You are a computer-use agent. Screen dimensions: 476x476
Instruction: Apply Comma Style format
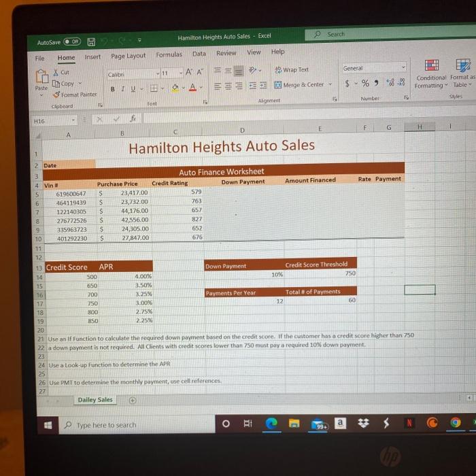pyautogui.click(x=377, y=82)
